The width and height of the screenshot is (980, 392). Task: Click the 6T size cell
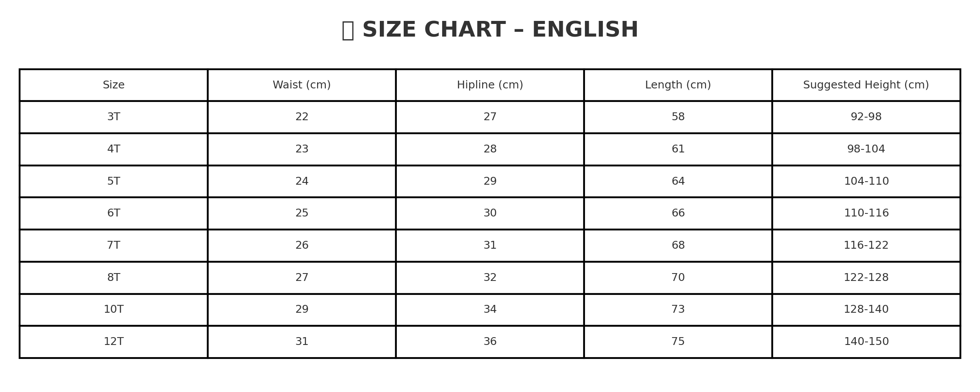[114, 213]
